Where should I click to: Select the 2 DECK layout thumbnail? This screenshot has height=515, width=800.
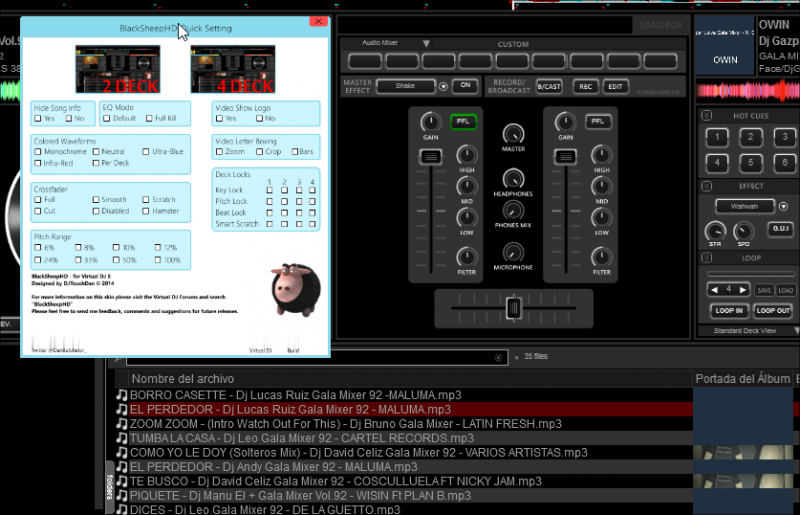[118, 69]
